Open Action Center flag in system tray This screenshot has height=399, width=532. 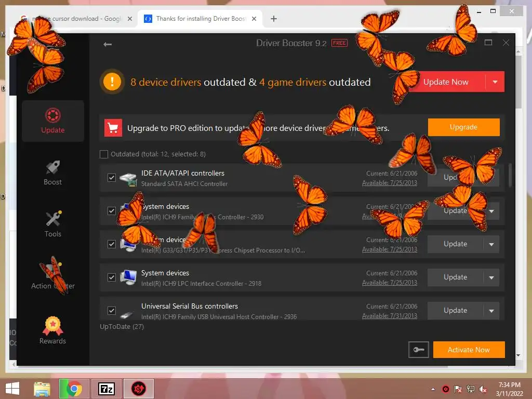[458, 389]
